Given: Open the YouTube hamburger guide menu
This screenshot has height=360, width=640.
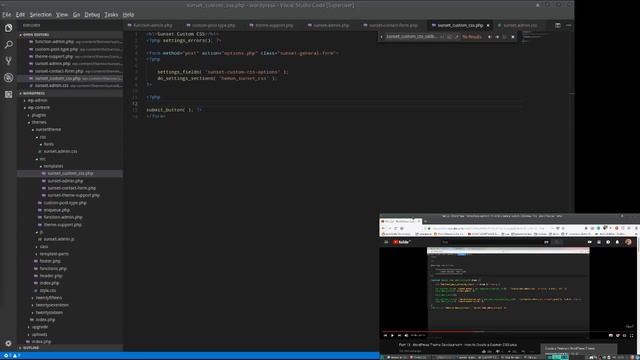Looking at the screenshot, I should 386,242.
